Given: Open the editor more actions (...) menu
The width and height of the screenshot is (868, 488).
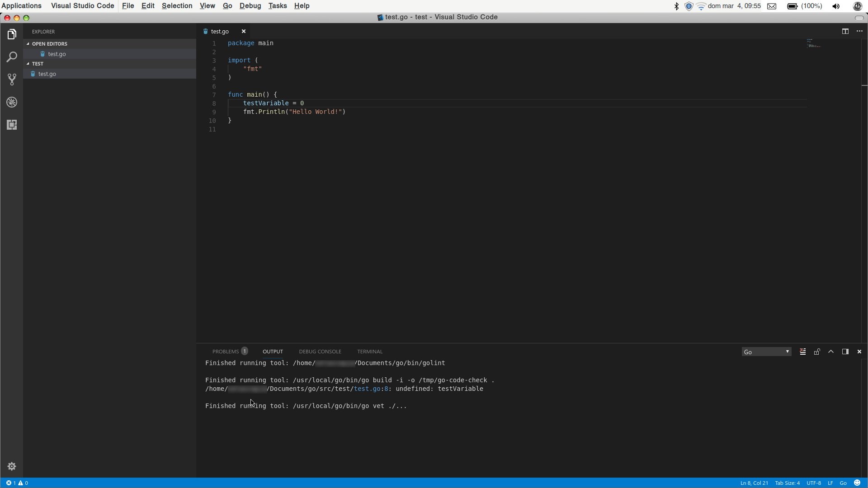Looking at the screenshot, I should click(860, 31).
